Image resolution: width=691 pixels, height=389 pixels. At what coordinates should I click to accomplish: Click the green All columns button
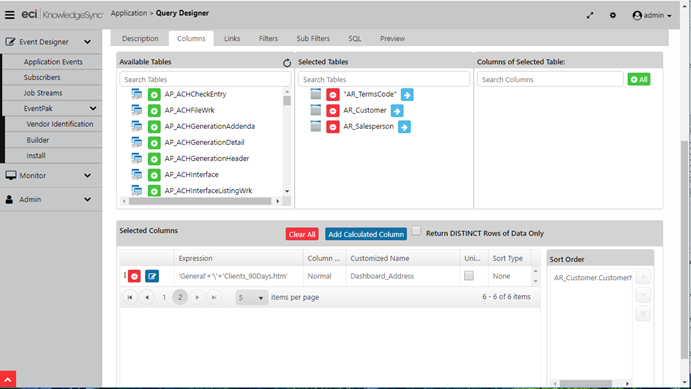tap(639, 79)
